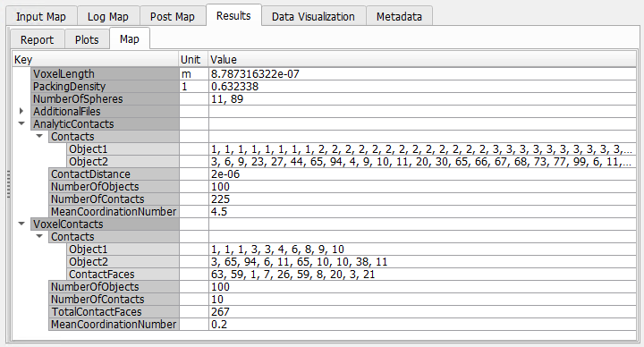644x347 pixels.
Task: Expand the AdditionalFiles tree node
Action: [x=21, y=111]
